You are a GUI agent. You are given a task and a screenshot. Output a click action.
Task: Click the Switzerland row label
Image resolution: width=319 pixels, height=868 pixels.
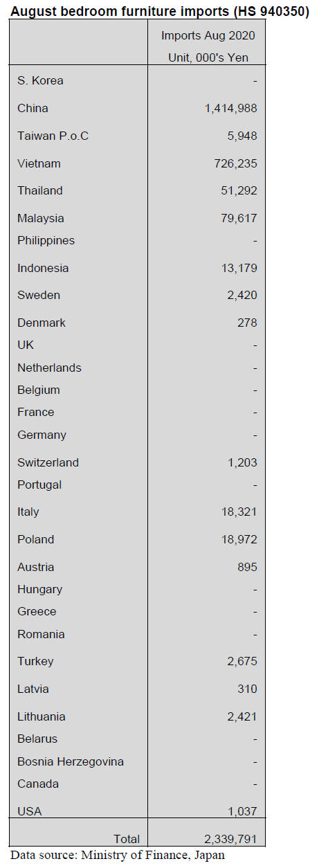click(x=48, y=463)
